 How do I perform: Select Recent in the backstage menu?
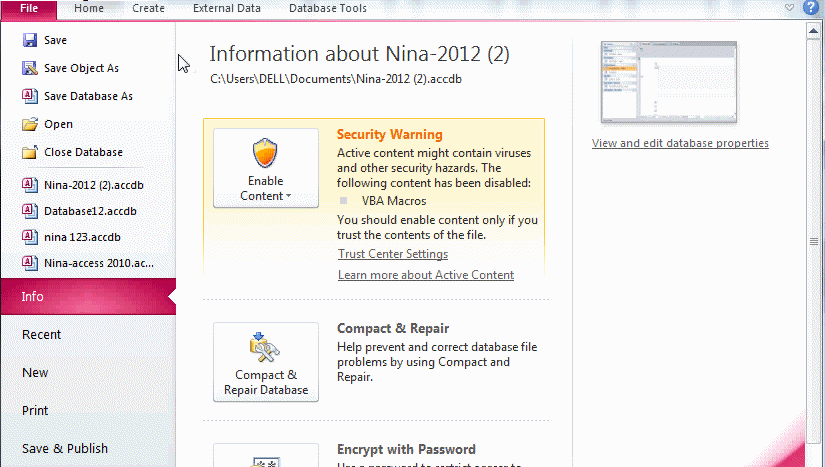42,335
